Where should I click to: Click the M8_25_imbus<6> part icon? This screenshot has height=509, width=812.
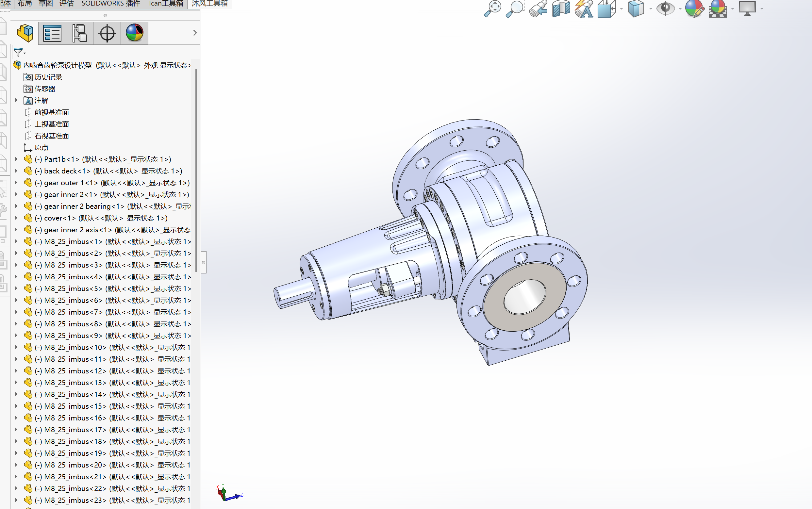point(28,300)
